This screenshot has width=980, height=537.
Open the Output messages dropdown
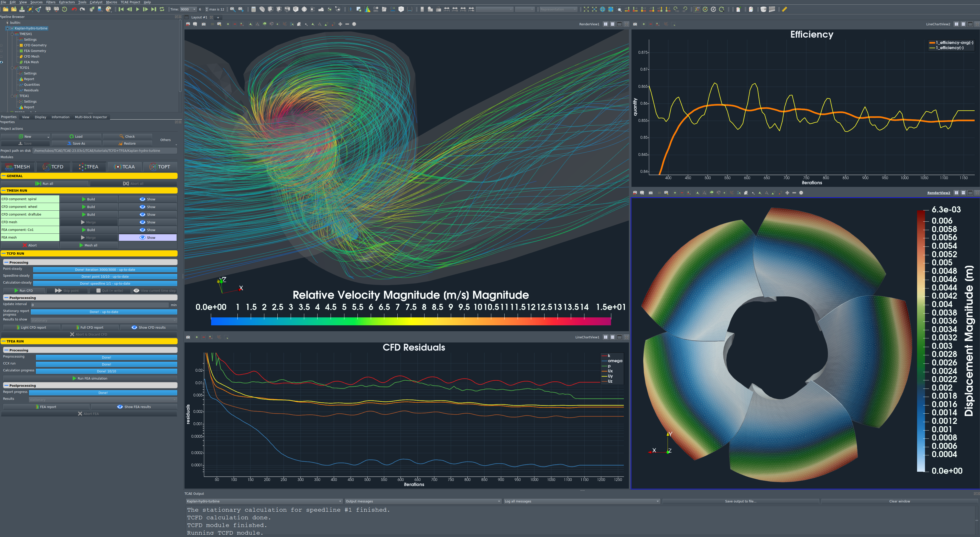(423, 501)
